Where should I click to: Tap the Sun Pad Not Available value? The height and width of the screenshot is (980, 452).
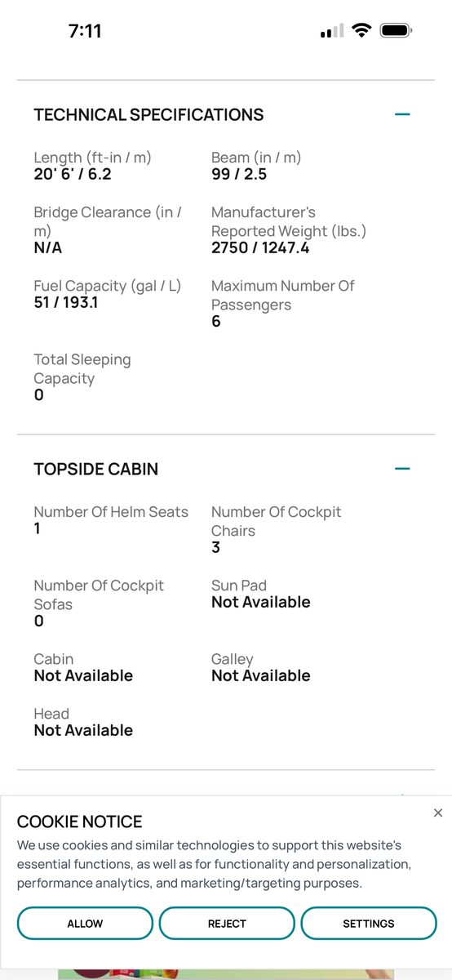(261, 602)
